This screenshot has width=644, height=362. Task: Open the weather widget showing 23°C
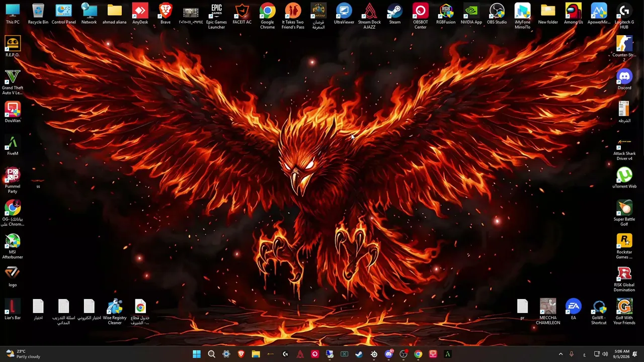click(x=23, y=354)
